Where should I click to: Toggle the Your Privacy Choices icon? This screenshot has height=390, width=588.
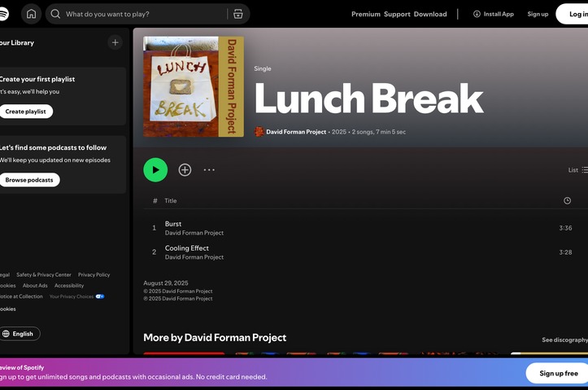[x=100, y=296]
